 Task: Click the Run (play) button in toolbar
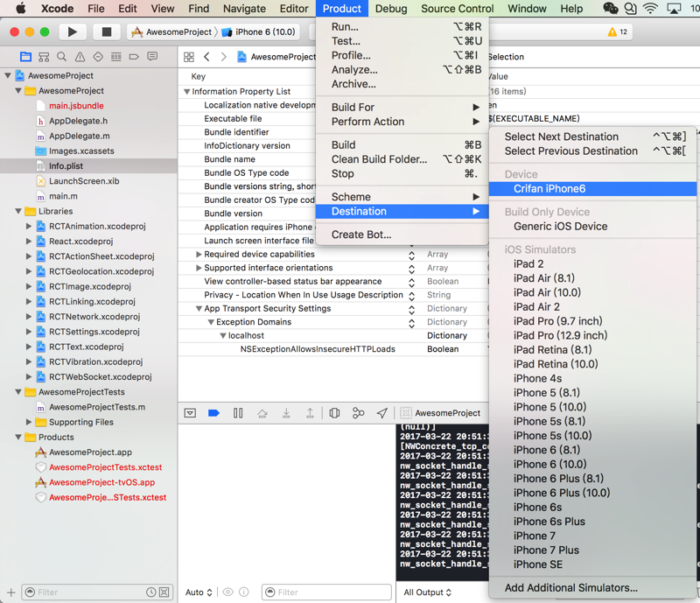(72, 32)
